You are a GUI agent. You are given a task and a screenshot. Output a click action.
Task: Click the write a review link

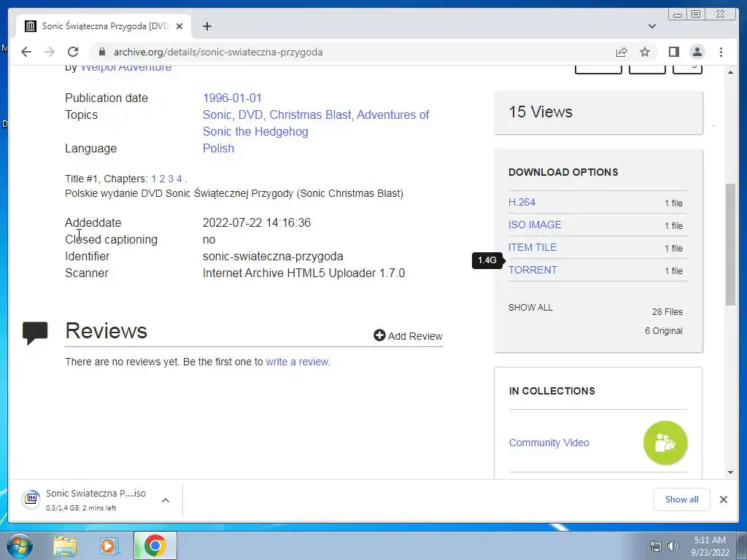point(298,362)
